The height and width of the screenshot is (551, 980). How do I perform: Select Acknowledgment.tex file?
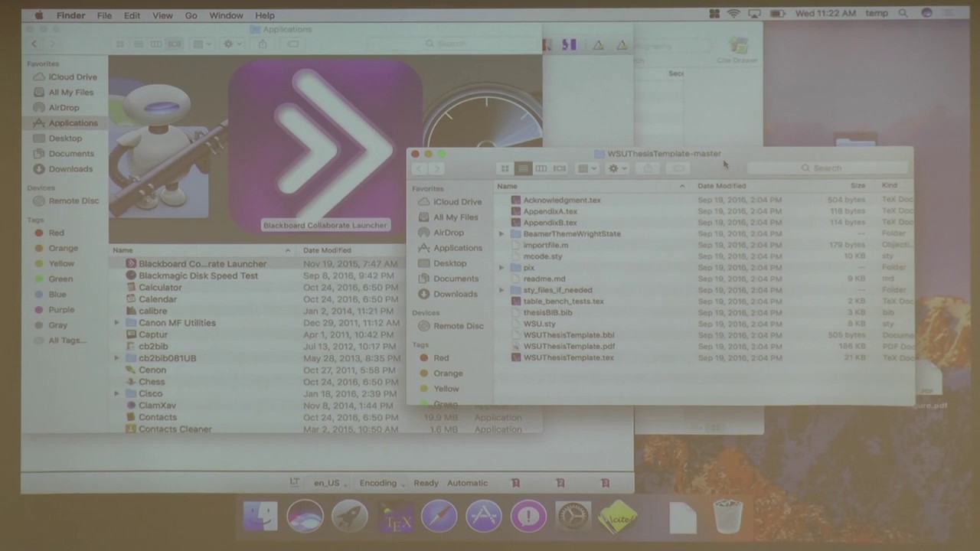[562, 201]
